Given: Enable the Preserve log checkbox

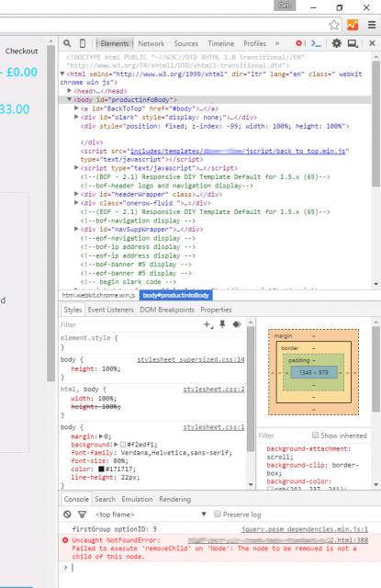Looking at the screenshot, I should coord(217,514).
